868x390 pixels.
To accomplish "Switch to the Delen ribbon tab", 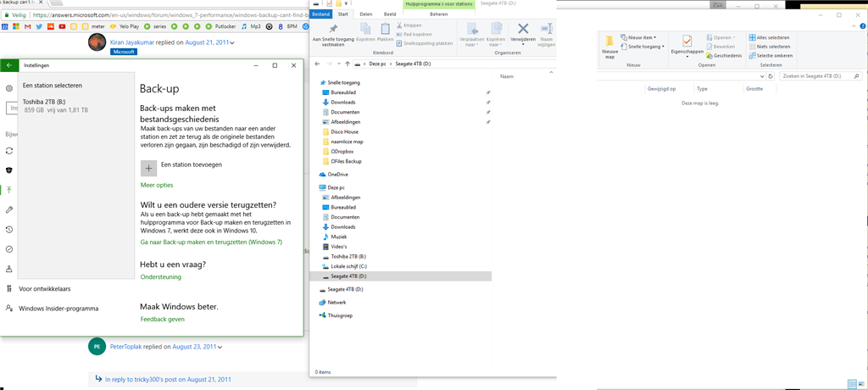I will 366,14.
